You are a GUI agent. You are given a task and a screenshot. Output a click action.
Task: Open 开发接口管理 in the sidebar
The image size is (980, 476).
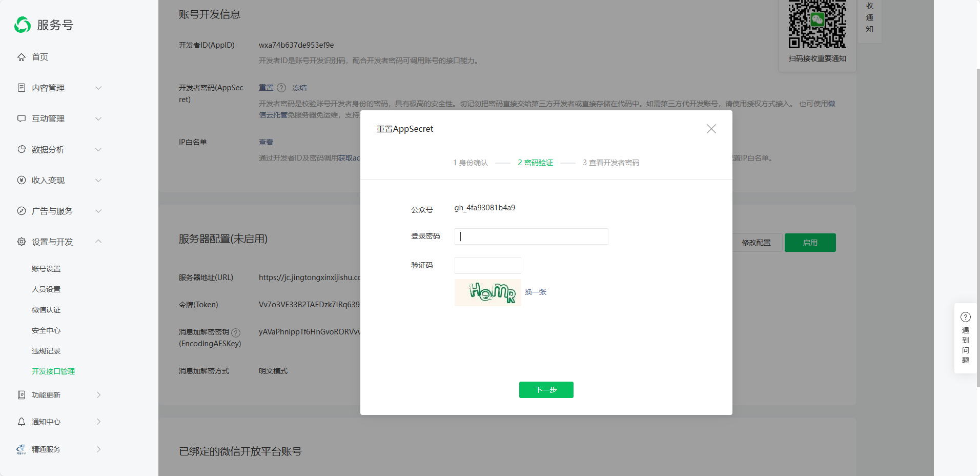click(x=53, y=371)
